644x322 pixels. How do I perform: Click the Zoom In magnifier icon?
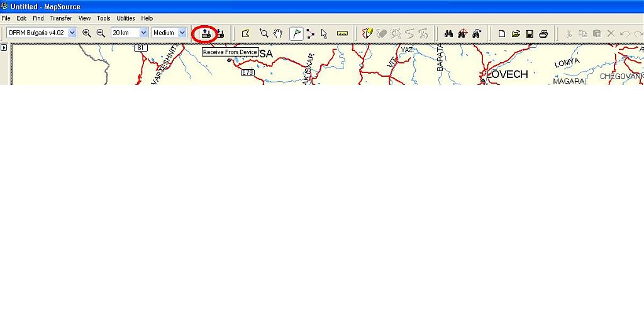[87, 33]
